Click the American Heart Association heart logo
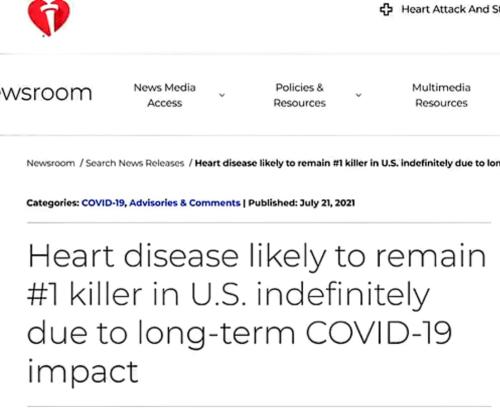The width and height of the screenshot is (500, 416). point(49,17)
